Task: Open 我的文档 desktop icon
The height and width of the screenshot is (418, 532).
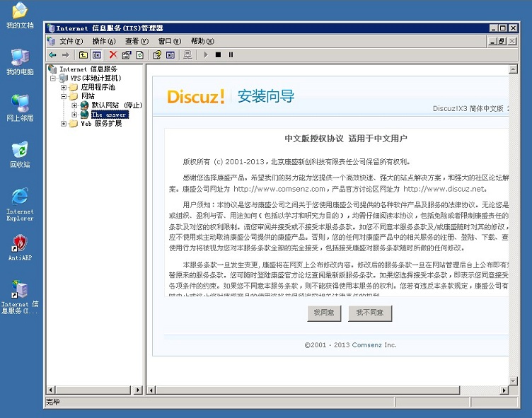Action: coord(20,16)
